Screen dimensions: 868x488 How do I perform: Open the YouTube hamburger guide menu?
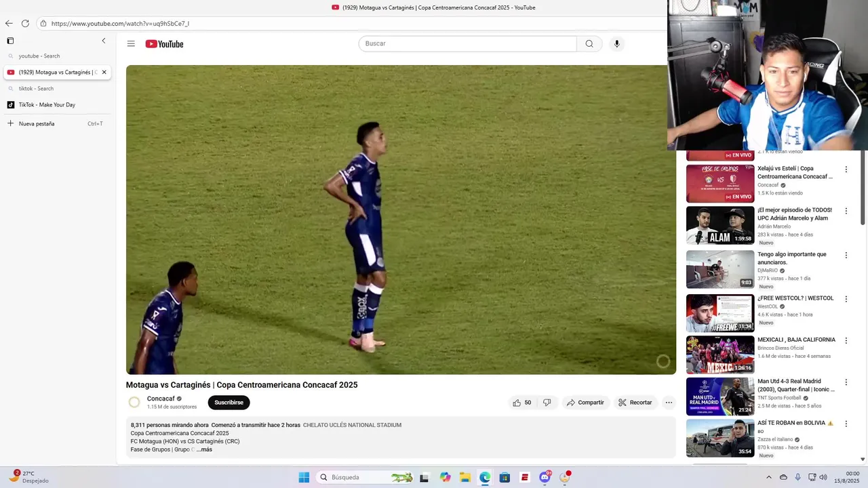(x=131, y=43)
